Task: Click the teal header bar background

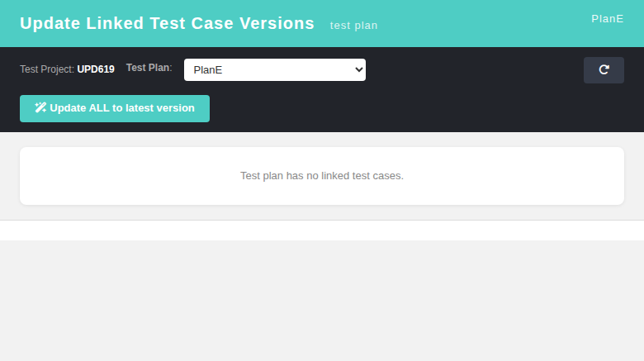Action: pyautogui.click(x=472, y=23)
